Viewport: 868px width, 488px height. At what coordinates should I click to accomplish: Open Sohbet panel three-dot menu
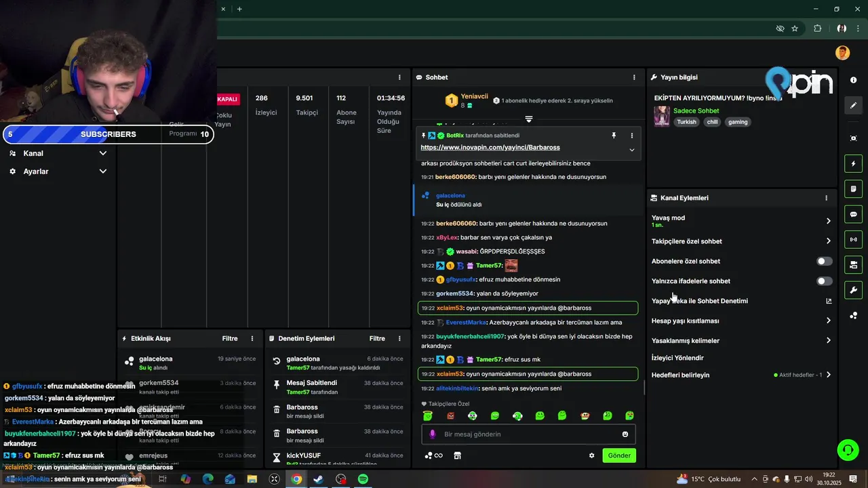click(634, 77)
